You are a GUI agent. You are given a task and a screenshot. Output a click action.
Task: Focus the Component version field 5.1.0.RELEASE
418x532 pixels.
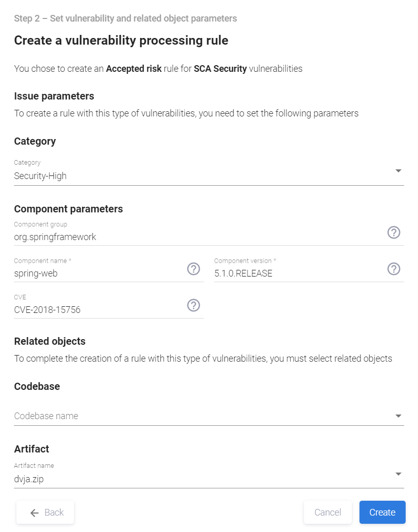tap(243, 273)
